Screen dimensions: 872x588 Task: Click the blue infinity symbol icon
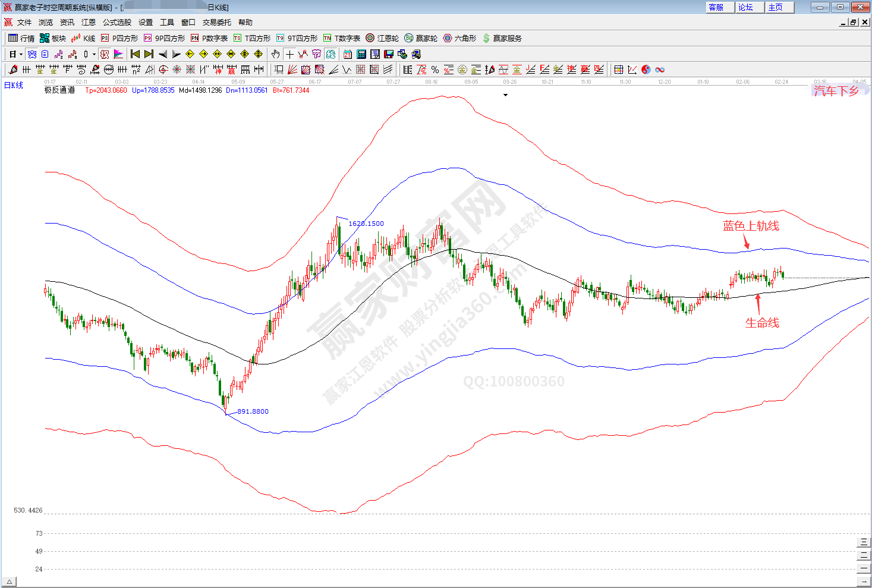click(x=660, y=70)
